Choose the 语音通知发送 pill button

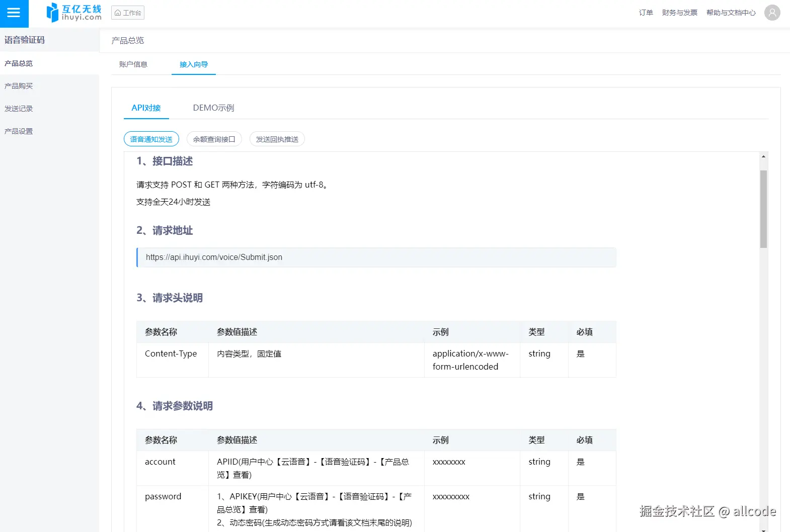151,139
